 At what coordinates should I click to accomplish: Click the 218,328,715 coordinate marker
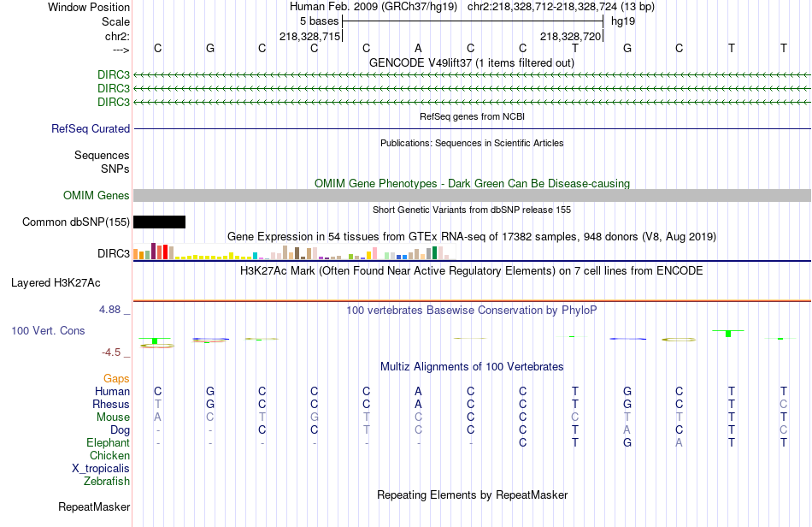[x=309, y=36]
